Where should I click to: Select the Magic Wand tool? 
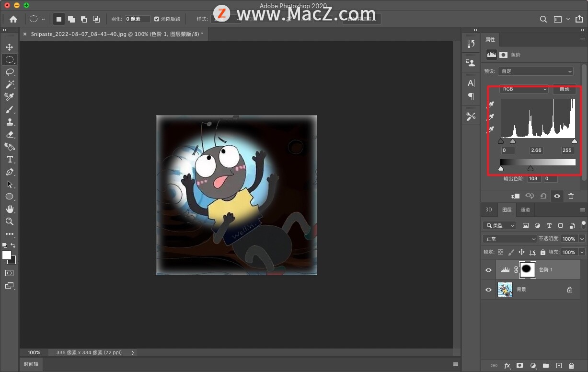click(x=10, y=84)
